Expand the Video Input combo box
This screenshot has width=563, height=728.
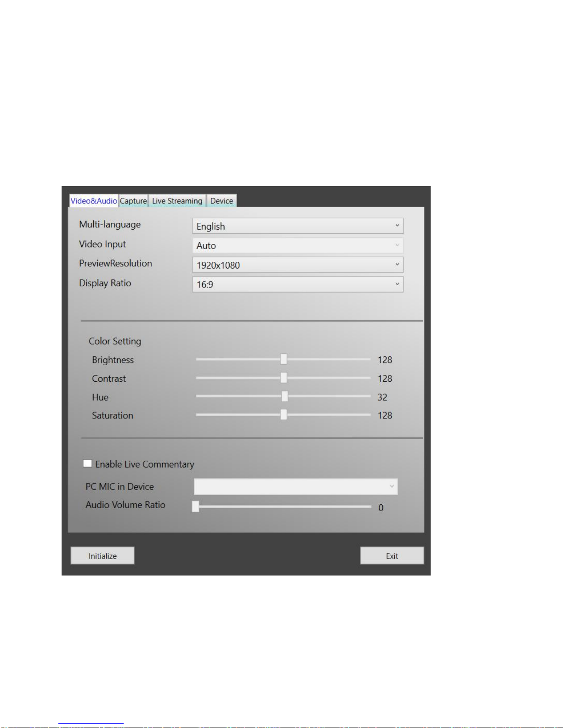coord(298,245)
